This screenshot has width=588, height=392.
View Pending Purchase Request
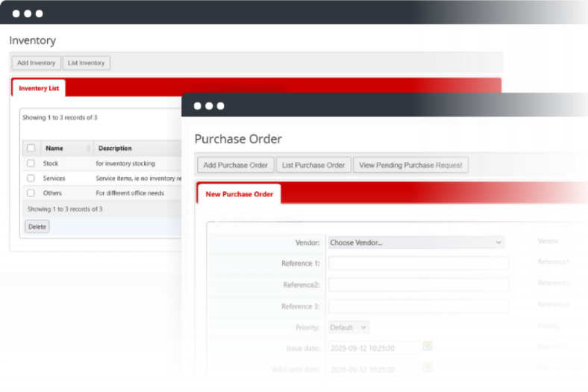point(410,165)
